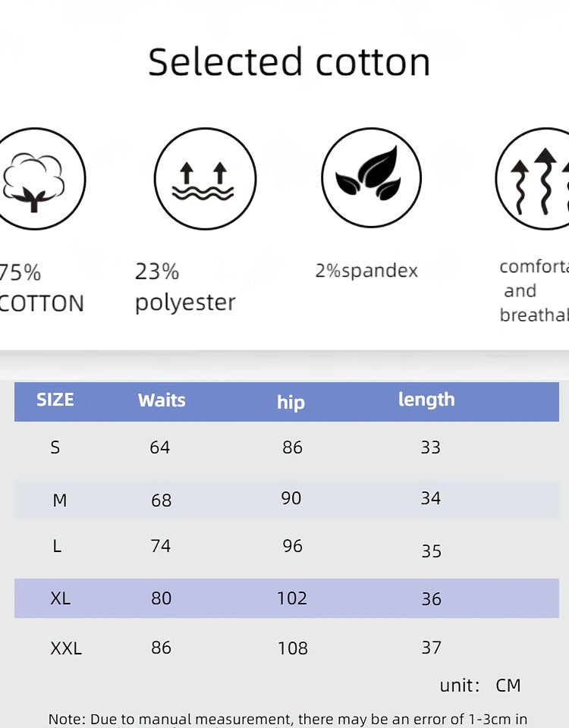Screen dimensions: 569x728
Task: Click the SIZE column header
Action: (55, 400)
